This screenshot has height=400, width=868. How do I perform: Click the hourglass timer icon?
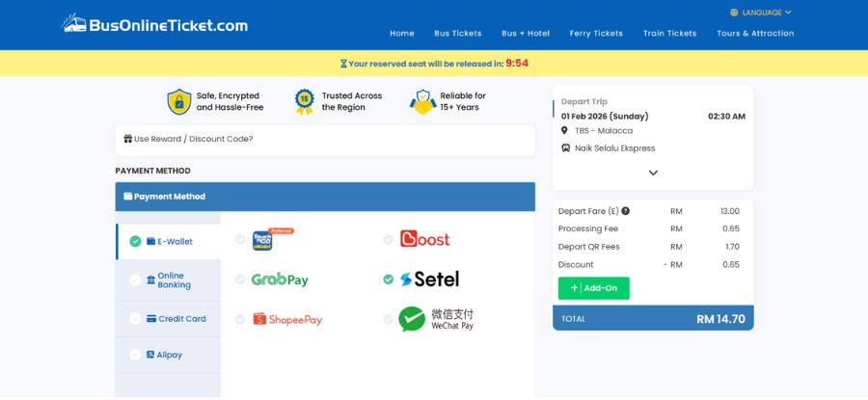[343, 64]
